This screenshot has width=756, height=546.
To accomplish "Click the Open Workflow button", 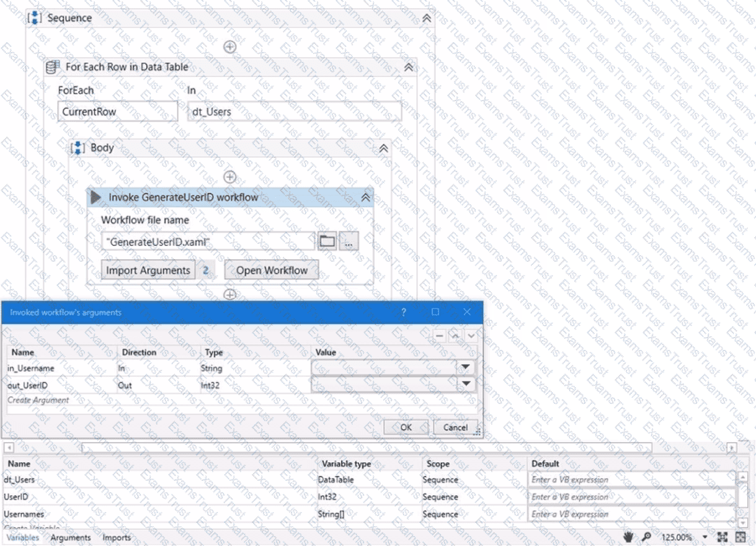I will tap(272, 271).
